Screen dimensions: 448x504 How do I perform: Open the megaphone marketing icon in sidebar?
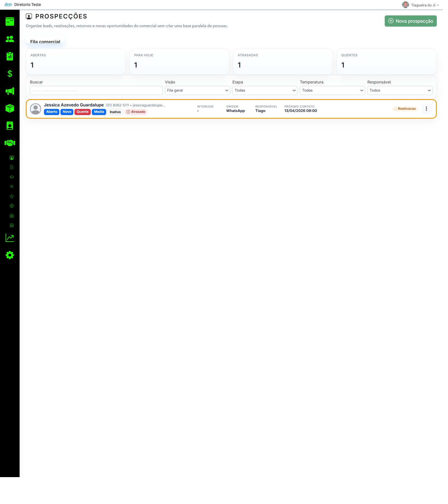10,91
